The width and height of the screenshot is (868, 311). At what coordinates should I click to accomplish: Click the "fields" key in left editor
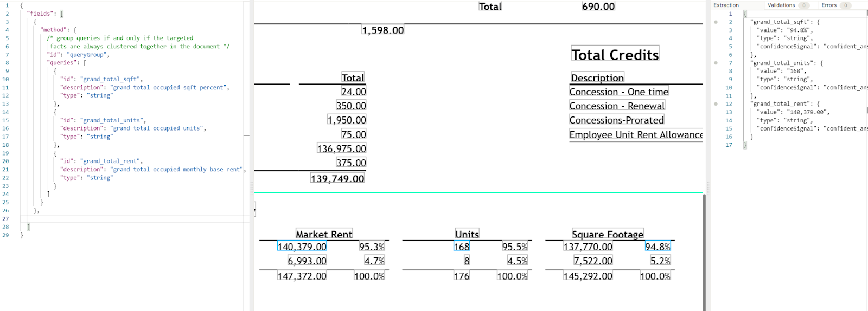(41, 14)
